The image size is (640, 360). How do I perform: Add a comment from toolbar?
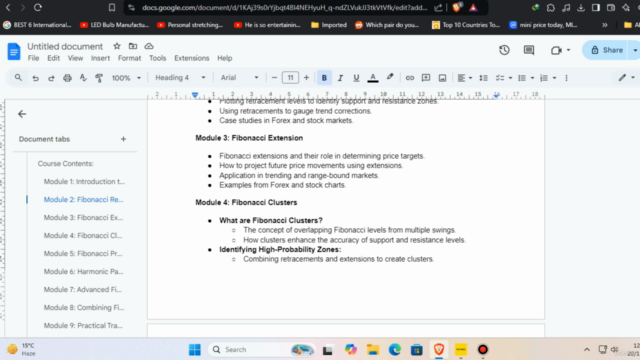[426, 78]
